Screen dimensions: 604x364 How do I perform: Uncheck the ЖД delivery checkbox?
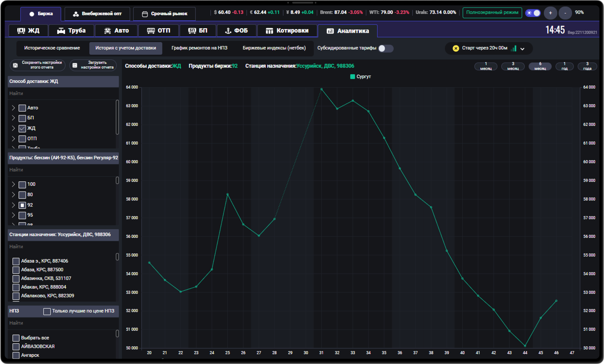pos(22,128)
